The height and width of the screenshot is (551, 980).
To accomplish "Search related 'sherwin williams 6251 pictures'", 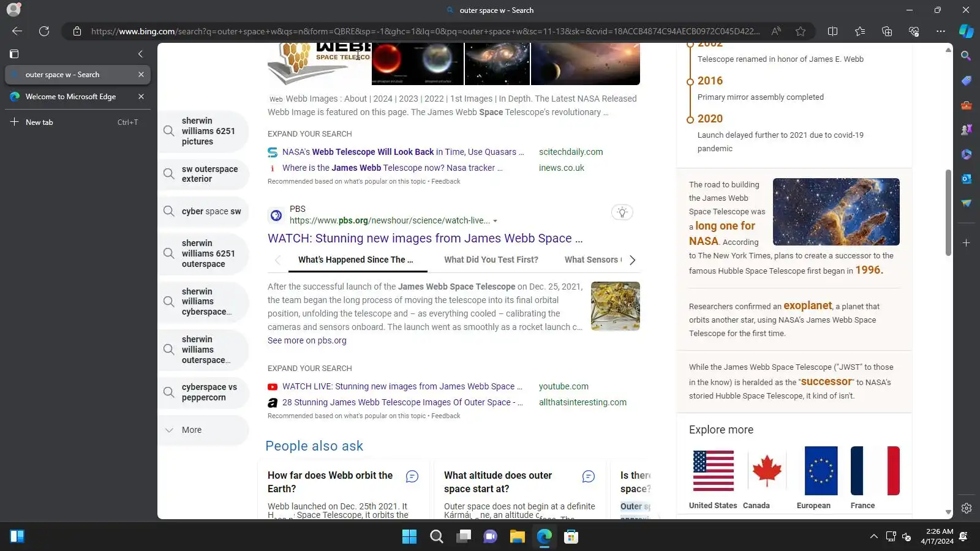I will (x=203, y=131).
